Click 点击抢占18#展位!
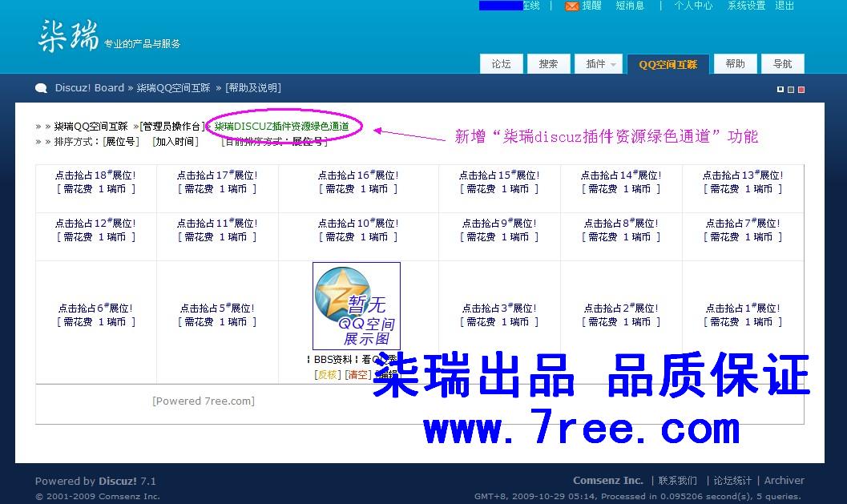Image resolution: width=847 pixels, height=504 pixels. pyautogui.click(x=95, y=175)
